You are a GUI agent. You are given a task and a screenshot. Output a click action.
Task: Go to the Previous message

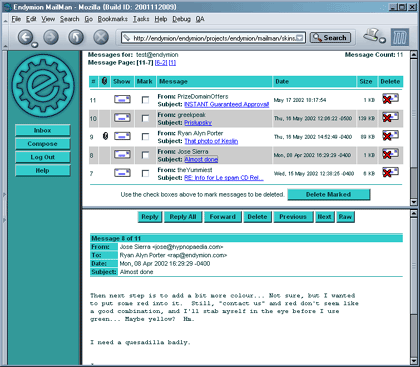pyautogui.click(x=293, y=217)
